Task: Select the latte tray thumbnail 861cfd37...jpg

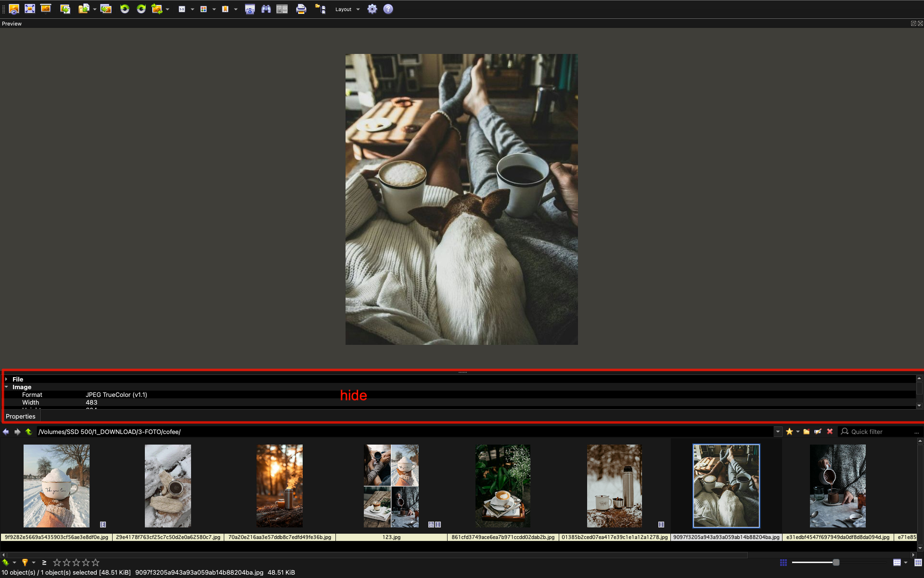Action: coord(503,486)
